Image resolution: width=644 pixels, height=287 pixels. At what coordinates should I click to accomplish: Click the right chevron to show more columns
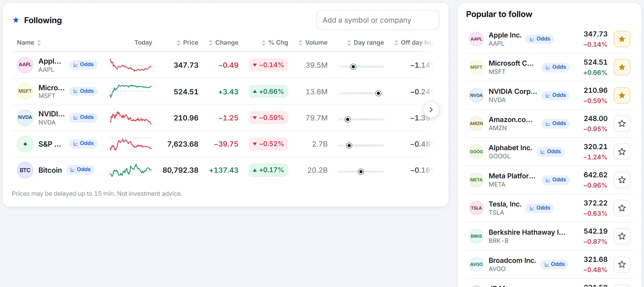(431, 110)
